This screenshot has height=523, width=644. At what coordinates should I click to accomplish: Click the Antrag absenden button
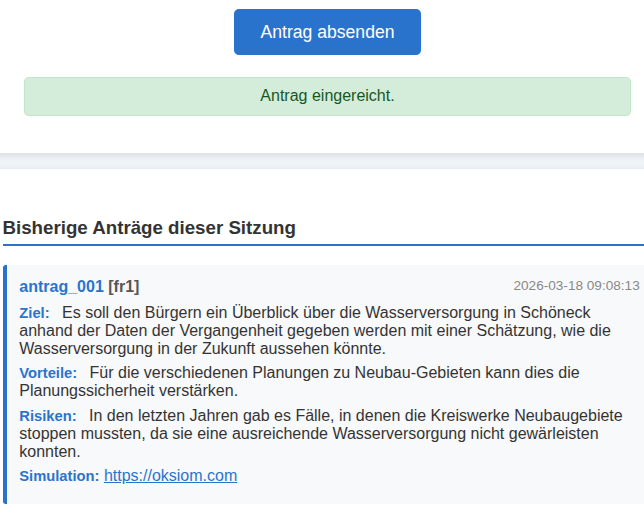(x=327, y=32)
